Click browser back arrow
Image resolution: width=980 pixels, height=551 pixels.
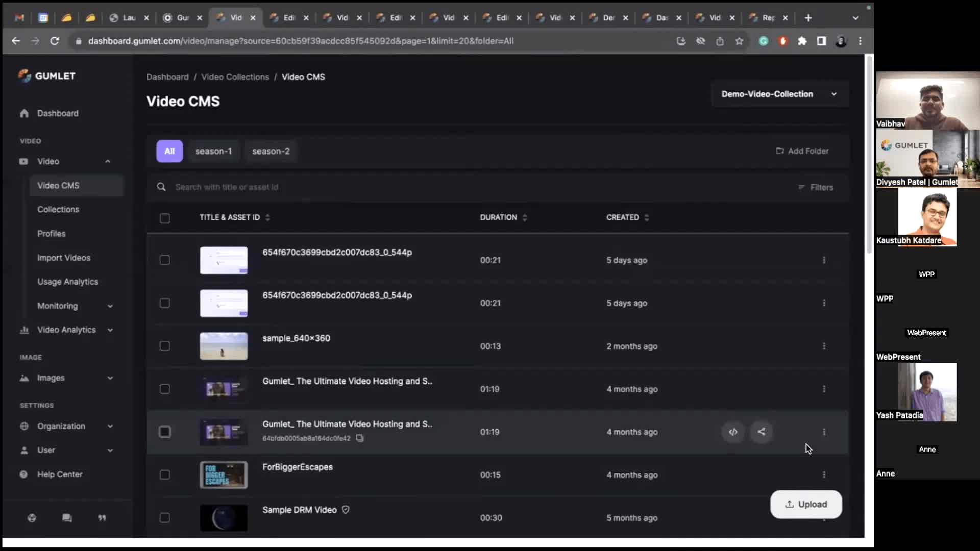(x=16, y=41)
